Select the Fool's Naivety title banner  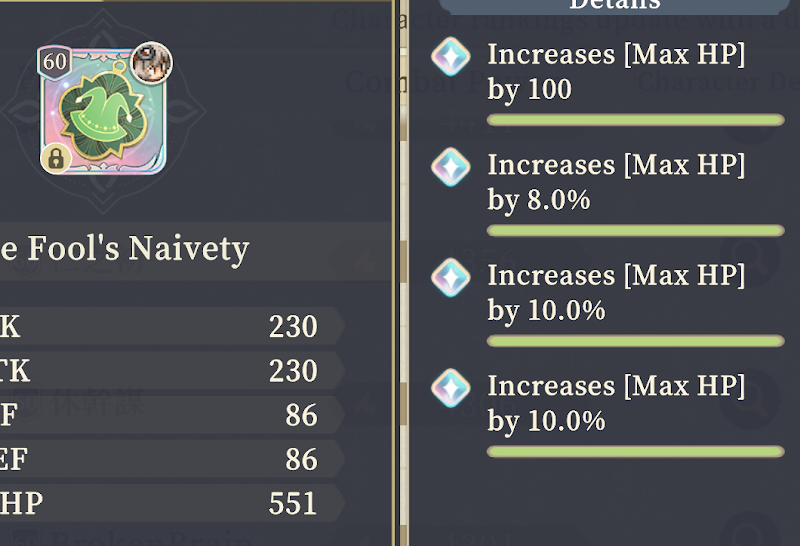click(195, 251)
